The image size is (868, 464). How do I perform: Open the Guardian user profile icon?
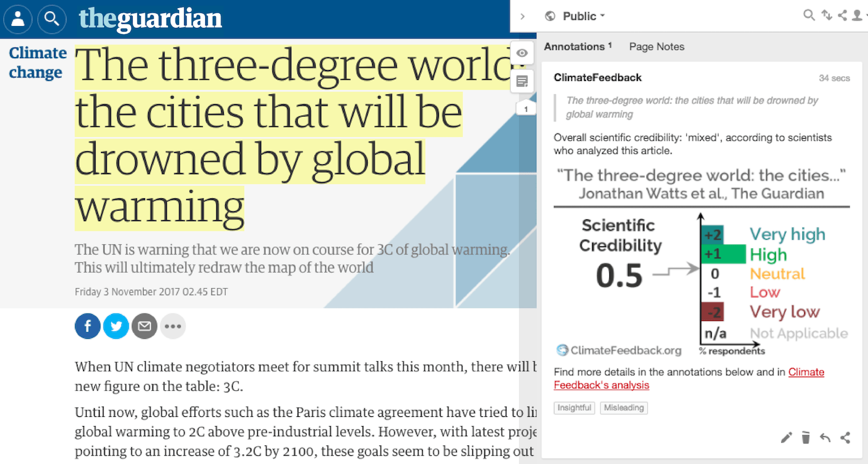18,19
